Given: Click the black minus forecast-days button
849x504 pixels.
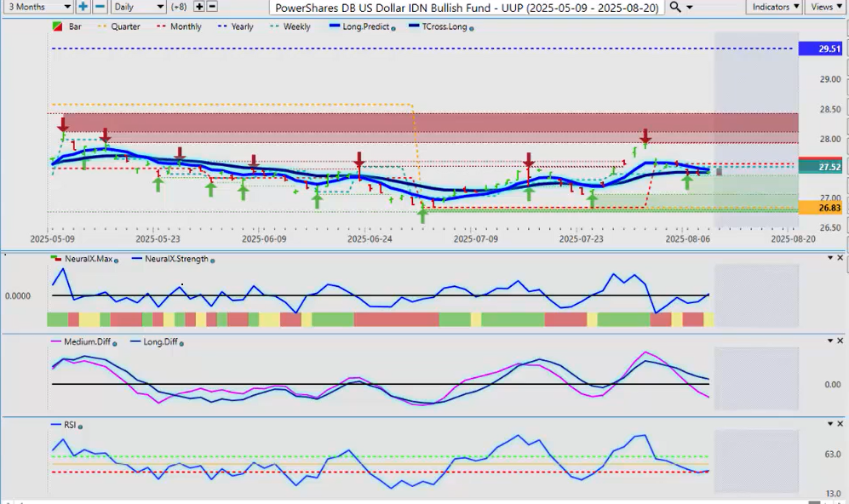Looking at the screenshot, I should pyautogui.click(x=212, y=7).
